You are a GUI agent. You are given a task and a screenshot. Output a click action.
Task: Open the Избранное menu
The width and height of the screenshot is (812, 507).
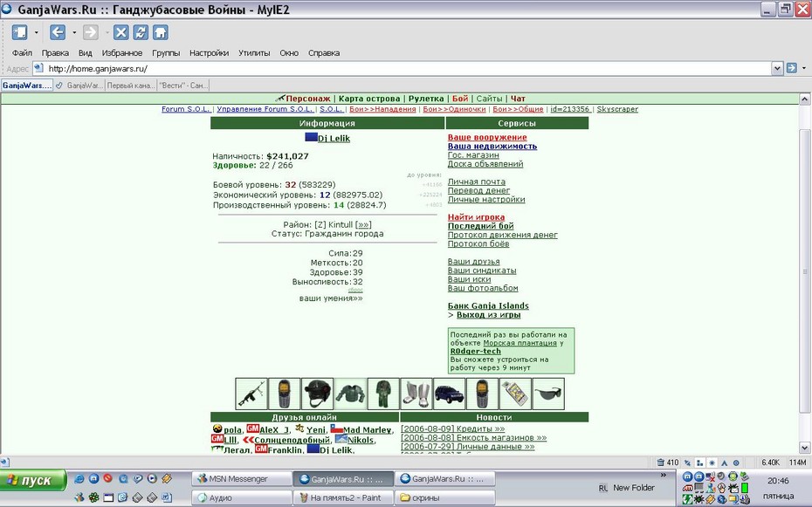point(121,52)
